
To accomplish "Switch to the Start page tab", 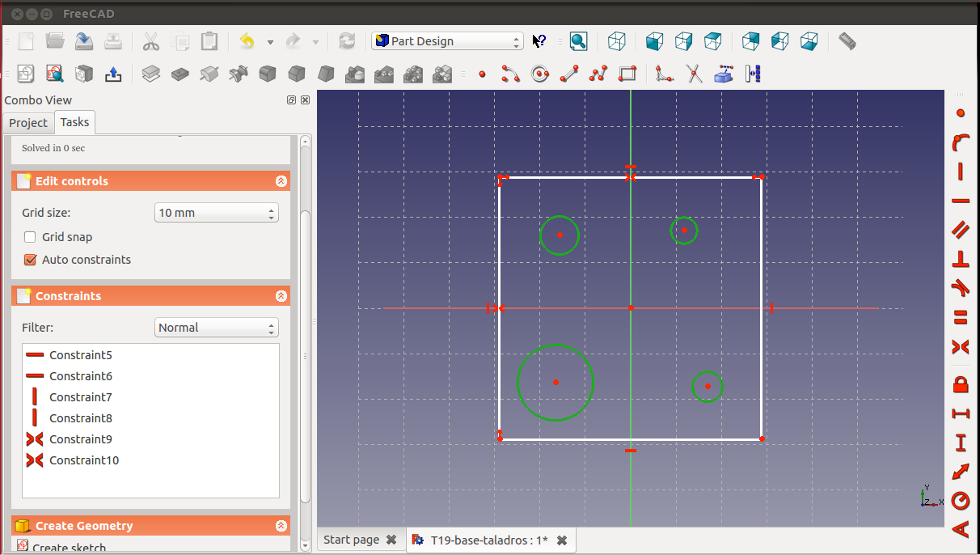I will tap(351, 540).
